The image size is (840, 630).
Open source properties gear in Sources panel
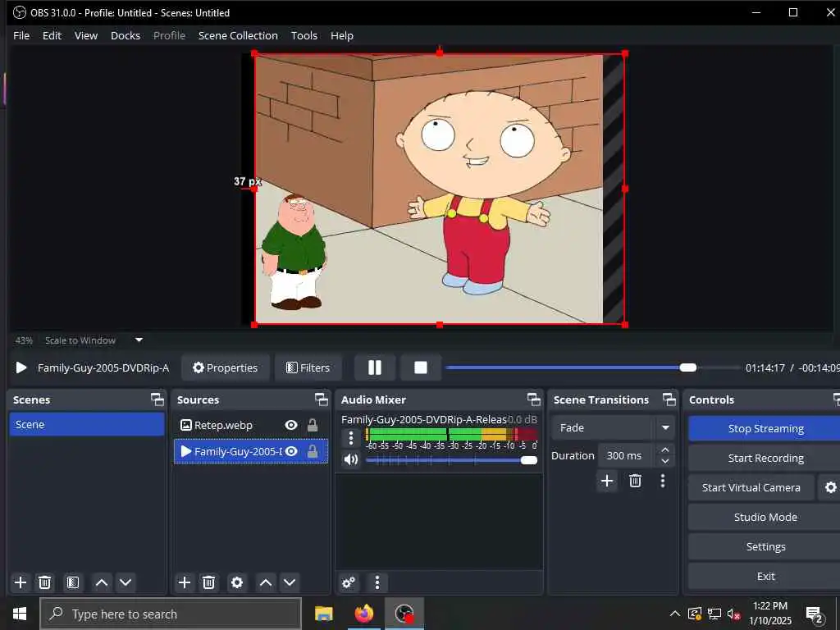[237, 582]
